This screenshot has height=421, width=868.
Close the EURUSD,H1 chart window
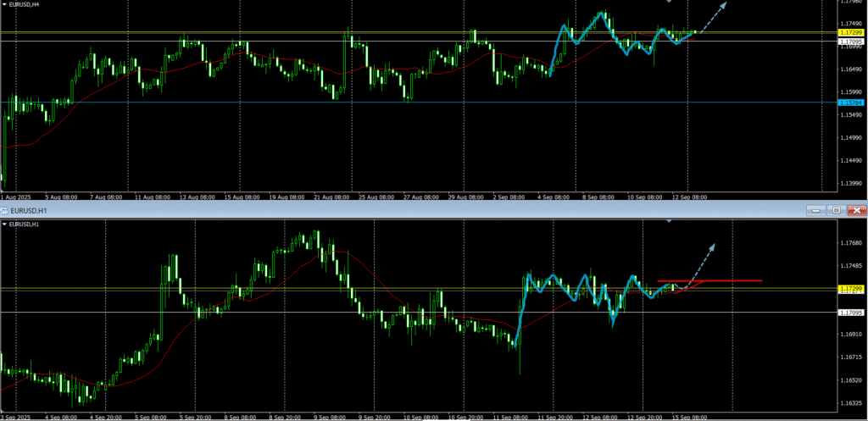[856, 209]
